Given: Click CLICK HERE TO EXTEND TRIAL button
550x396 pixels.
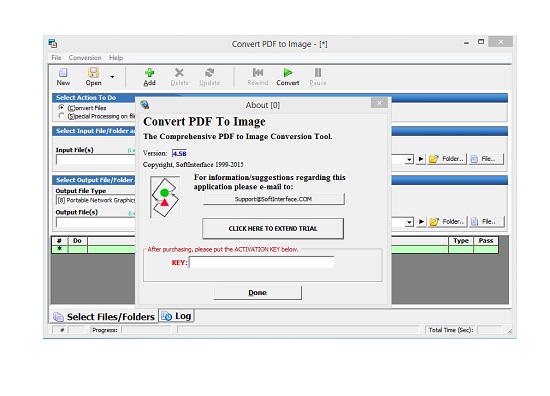Looking at the screenshot, I should coord(273,228).
